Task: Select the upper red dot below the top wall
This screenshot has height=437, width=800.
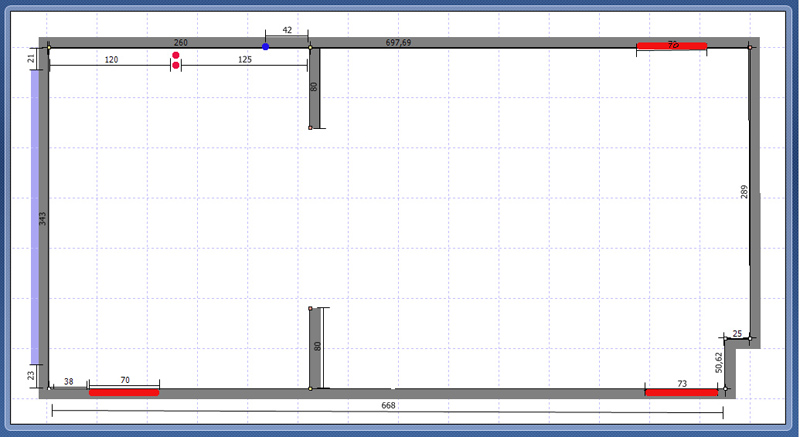Action: click(x=176, y=56)
